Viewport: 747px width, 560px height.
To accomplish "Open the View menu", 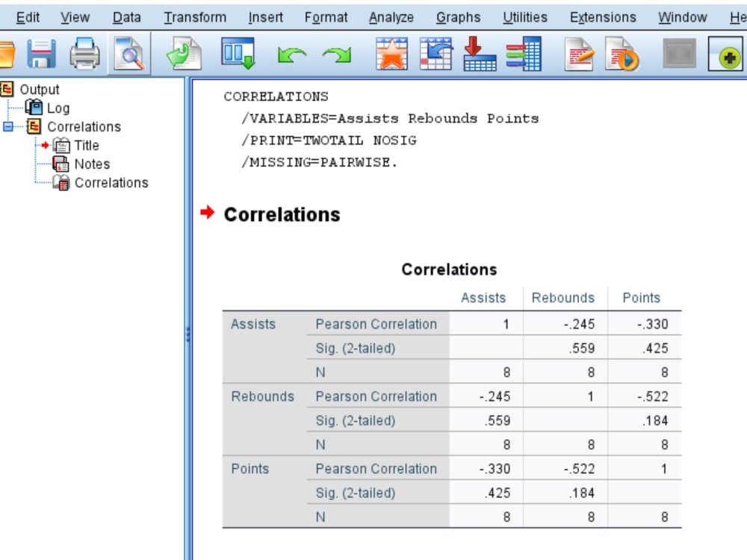I will coord(75,18).
